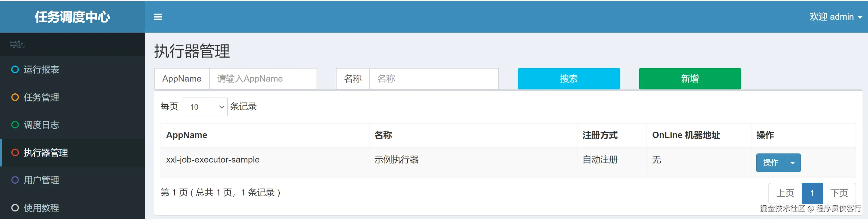Viewport: 868px width, 219px height.
Task: Click the green 新增 button
Action: click(690, 79)
